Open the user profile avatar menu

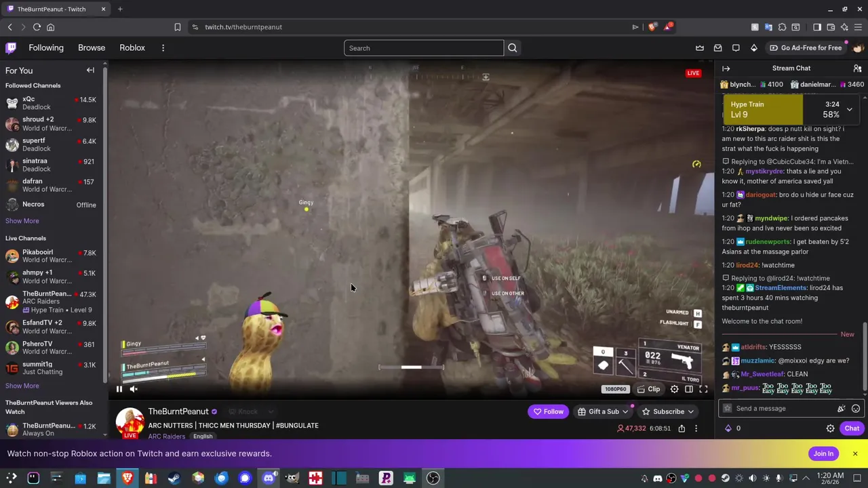point(858,48)
